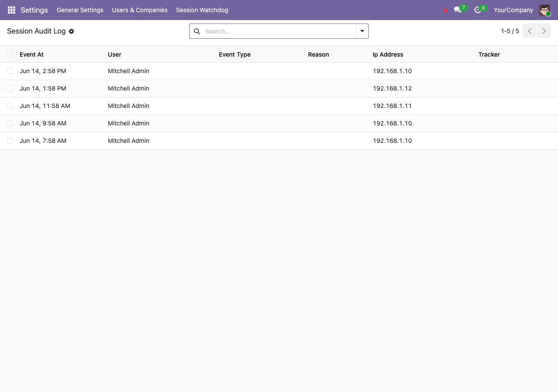Open the Session Audit Log gear actions
Viewport: 558px width, 392px height.
71,31
